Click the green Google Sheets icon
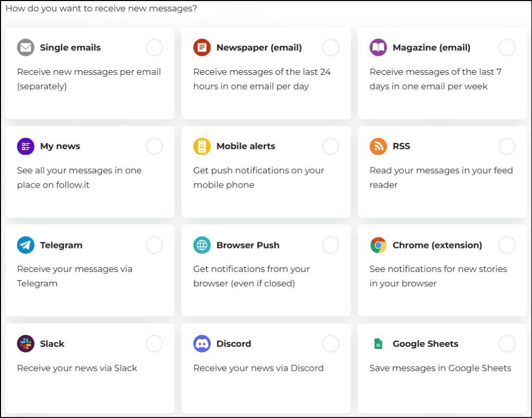Image resolution: width=532 pixels, height=418 pixels. click(378, 344)
